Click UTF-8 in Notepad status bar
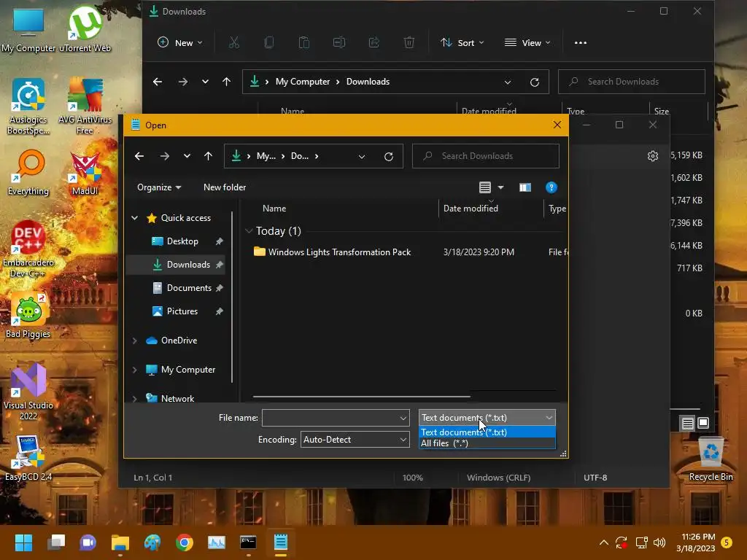The width and height of the screenshot is (747, 560). (x=595, y=477)
